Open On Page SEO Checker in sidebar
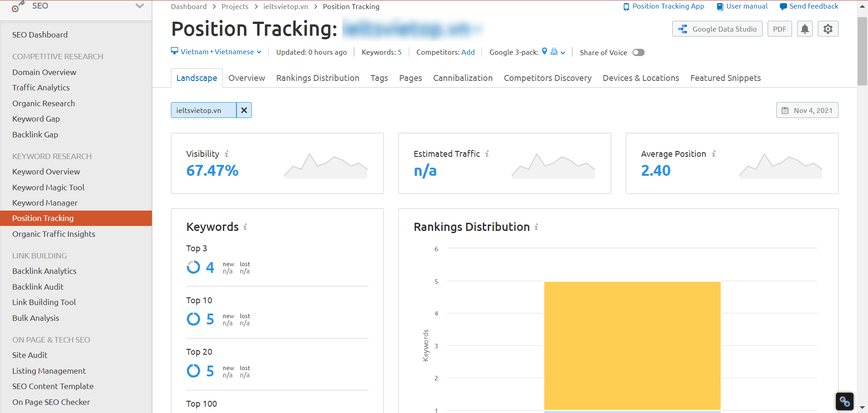The image size is (868, 413). pyautogui.click(x=51, y=402)
